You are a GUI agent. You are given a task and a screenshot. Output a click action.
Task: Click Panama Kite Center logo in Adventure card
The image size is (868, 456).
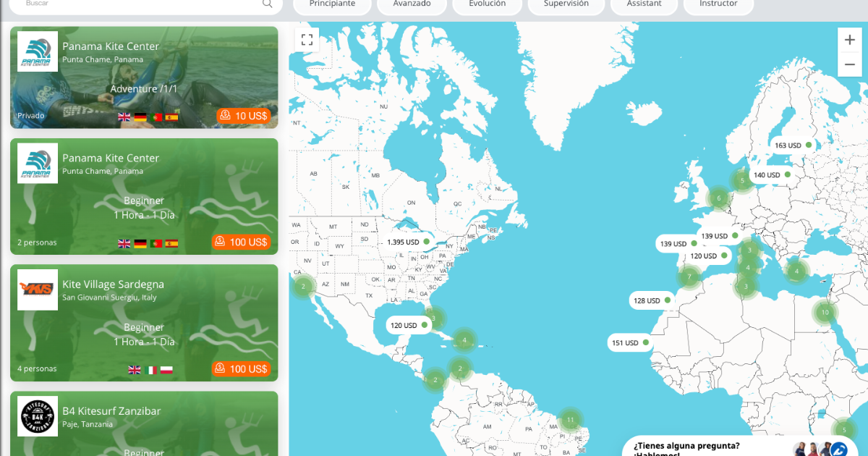pyautogui.click(x=38, y=51)
